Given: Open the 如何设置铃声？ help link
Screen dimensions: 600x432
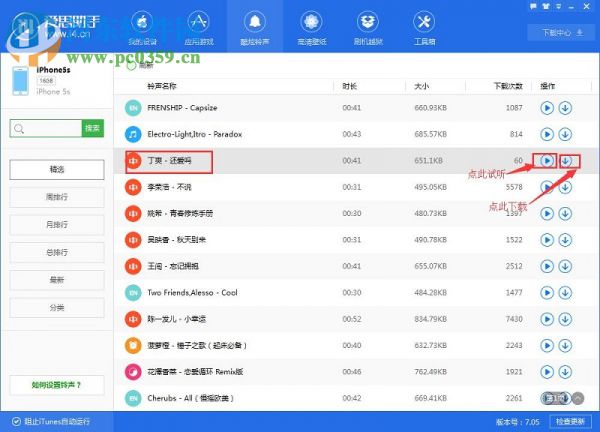Looking at the screenshot, I should [57, 385].
